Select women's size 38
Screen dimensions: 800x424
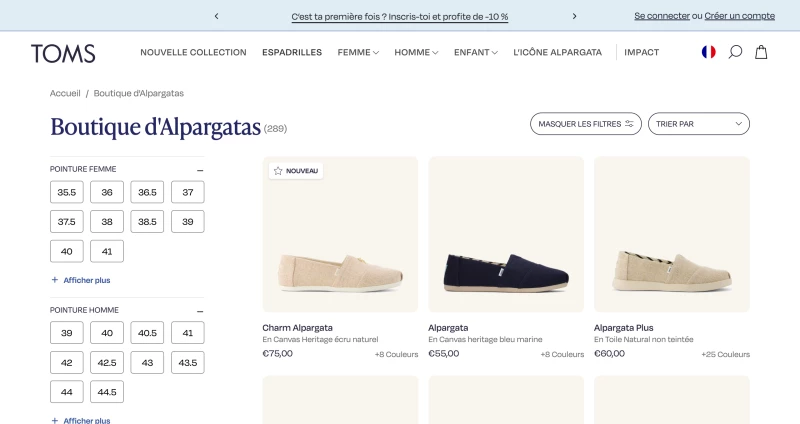click(x=107, y=222)
